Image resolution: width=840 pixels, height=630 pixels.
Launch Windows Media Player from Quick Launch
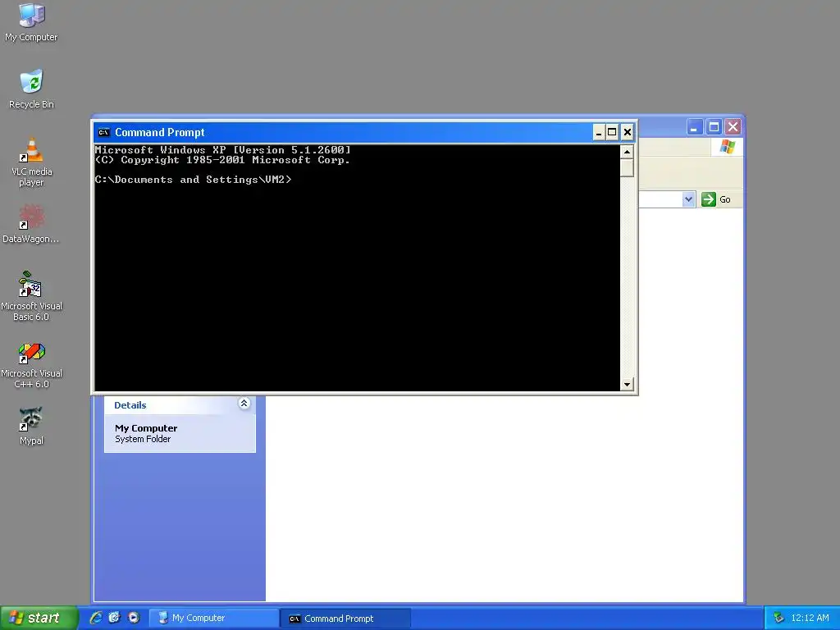pyautogui.click(x=134, y=618)
